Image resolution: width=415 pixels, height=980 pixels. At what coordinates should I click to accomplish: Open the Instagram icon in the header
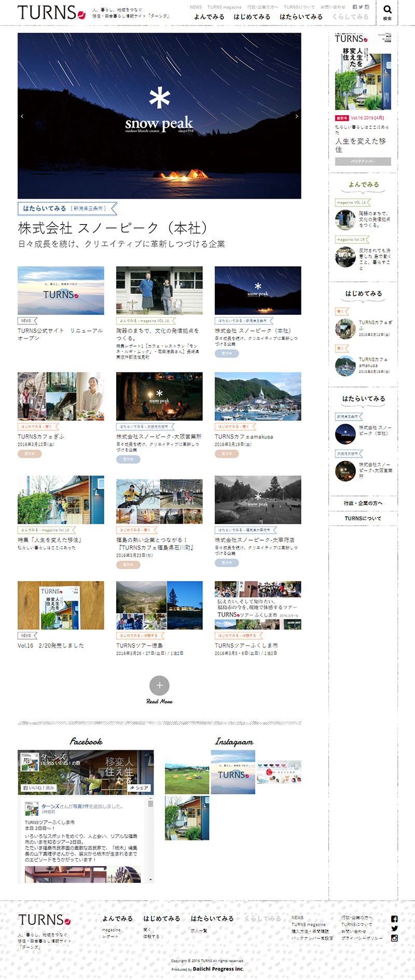(367, 7)
